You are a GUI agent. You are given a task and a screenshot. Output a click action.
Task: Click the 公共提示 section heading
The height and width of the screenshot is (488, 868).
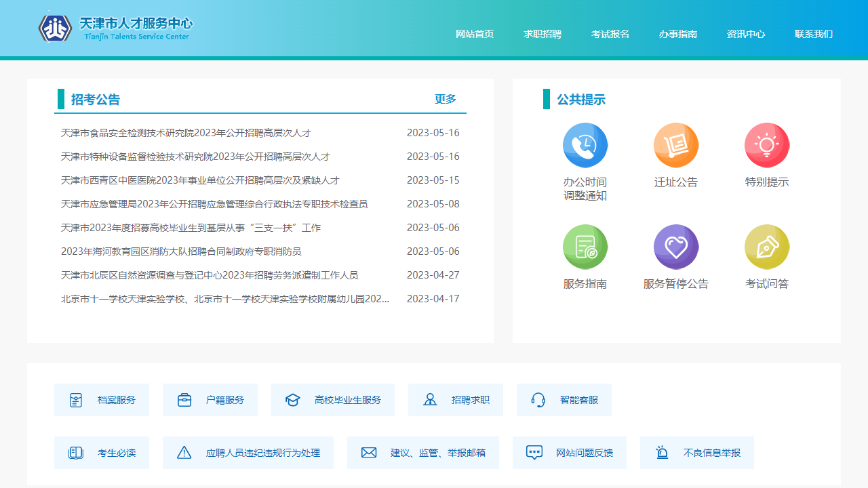coord(581,100)
